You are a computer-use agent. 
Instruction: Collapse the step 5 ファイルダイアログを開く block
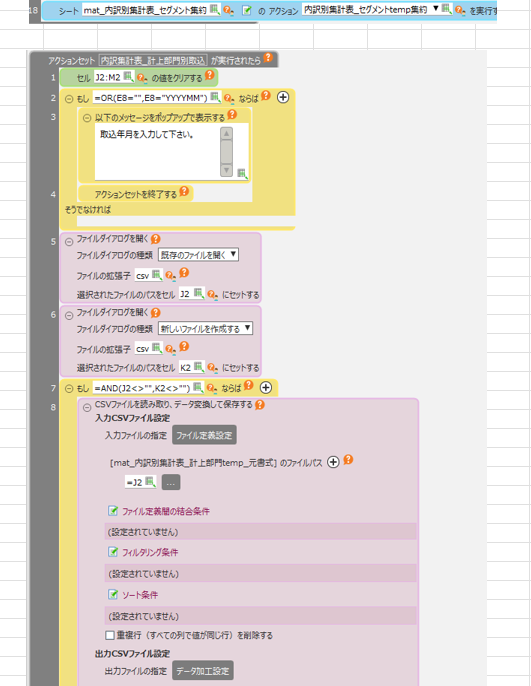coord(69,242)
